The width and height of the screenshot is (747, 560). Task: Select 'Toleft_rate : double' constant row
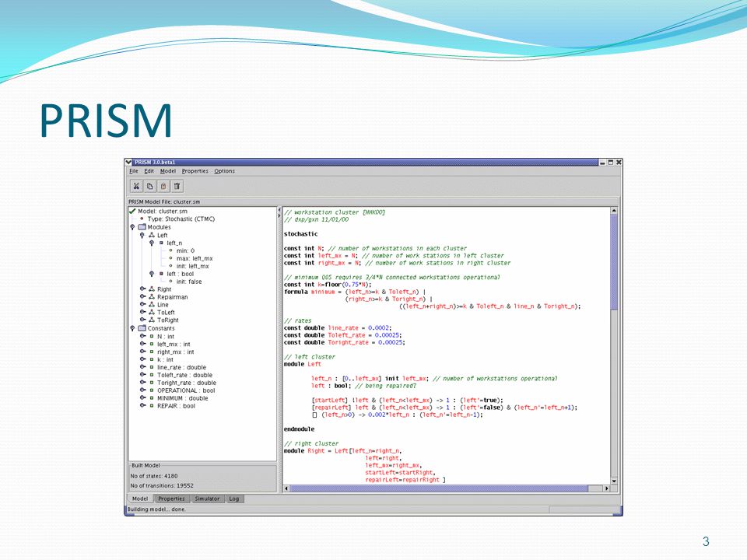(184, 375)
